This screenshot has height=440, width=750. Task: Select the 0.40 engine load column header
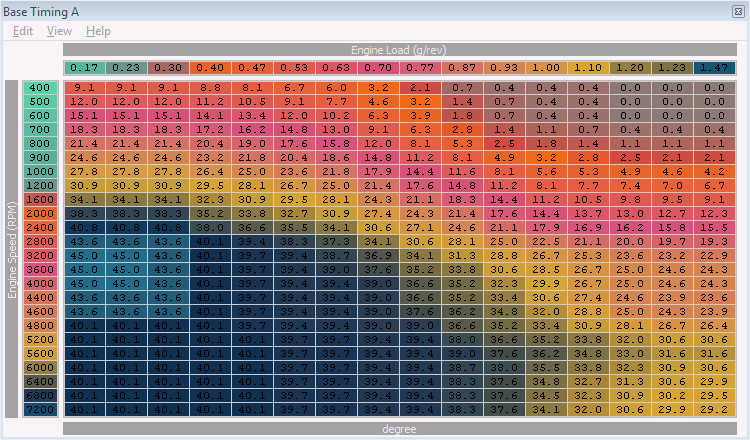210,68
